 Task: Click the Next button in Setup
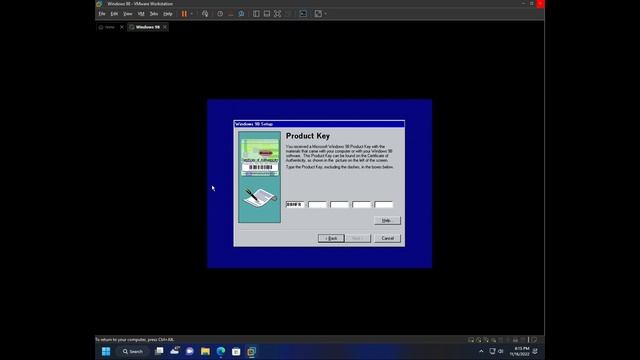click(358, 238)
